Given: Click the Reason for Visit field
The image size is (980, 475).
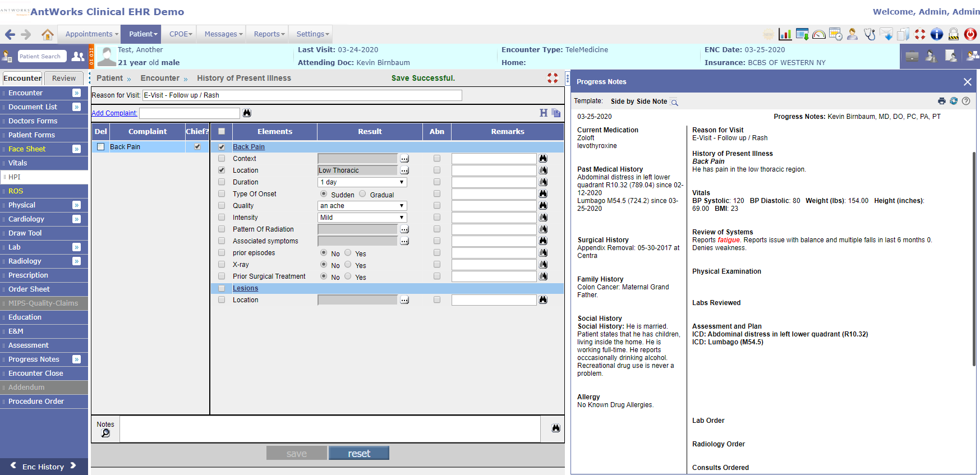Looking at the screenshot, I should point(302,95).
